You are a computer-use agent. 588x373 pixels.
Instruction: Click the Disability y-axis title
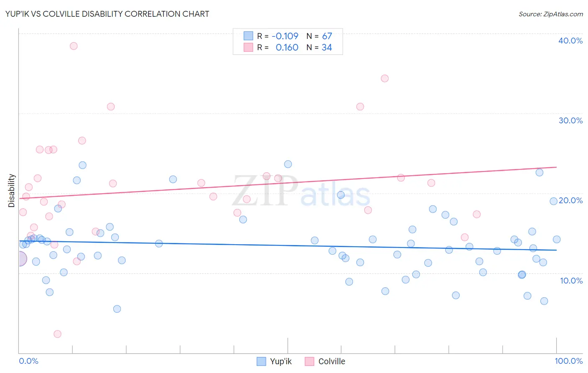pos(12,191)
